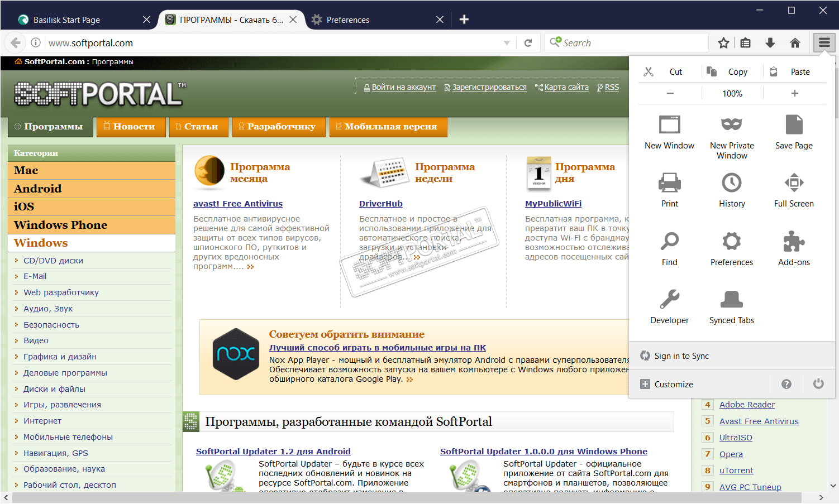This screenshot has width=839, height=504.
Task: Switch to the Basilisk Start Page tab
Action: click(x=85, y=20)
